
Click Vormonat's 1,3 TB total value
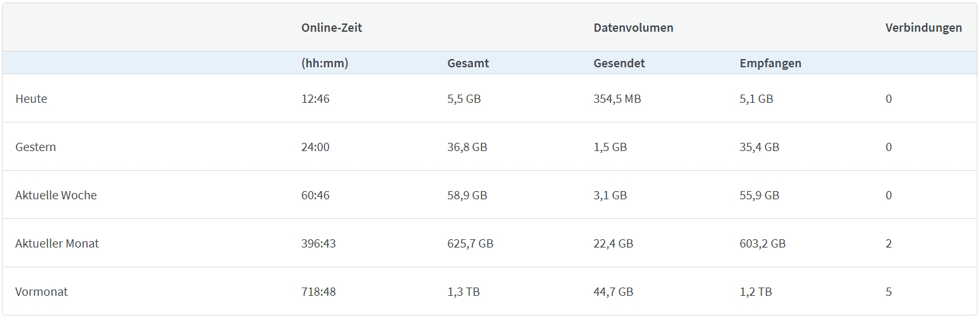463,292
